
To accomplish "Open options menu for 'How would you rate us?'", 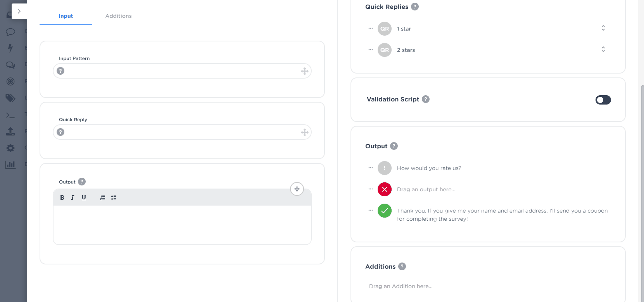I will pyautogui.click(x=371, y=168).
